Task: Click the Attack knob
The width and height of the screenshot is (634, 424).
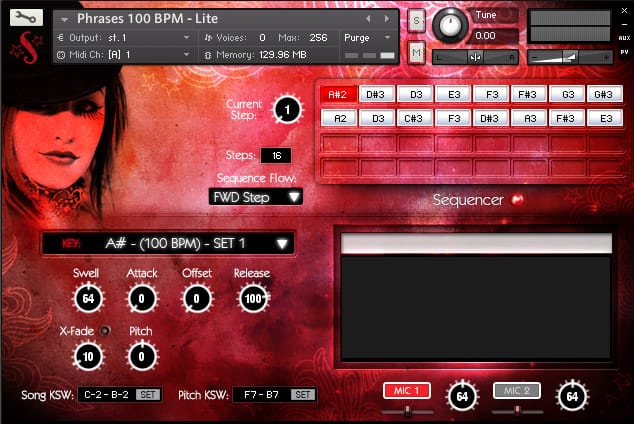Action: [x=142, y=299]
